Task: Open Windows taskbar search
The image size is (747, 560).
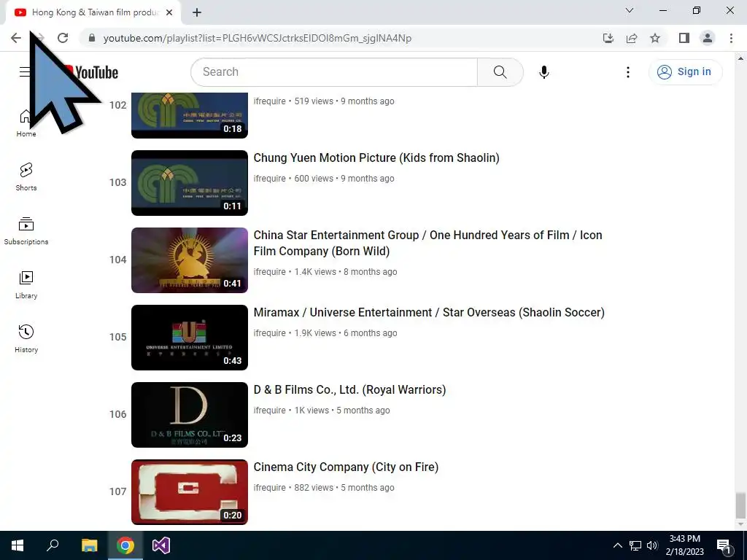Action: pos(53,545)
